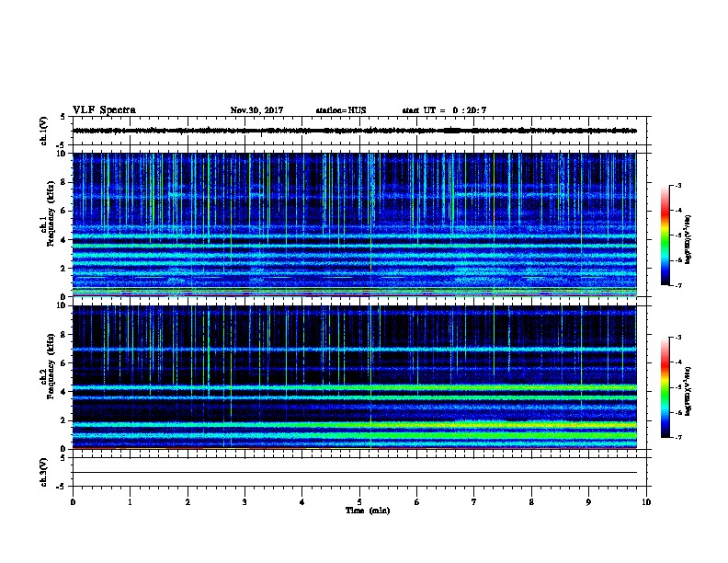Click inside the ch.2 spectrogram panel

355,377
